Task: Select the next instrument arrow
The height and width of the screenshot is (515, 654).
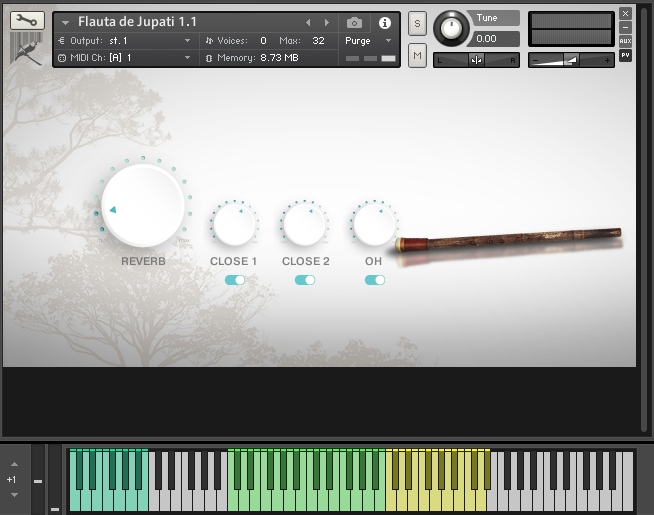Action: [x=326, y=22]
